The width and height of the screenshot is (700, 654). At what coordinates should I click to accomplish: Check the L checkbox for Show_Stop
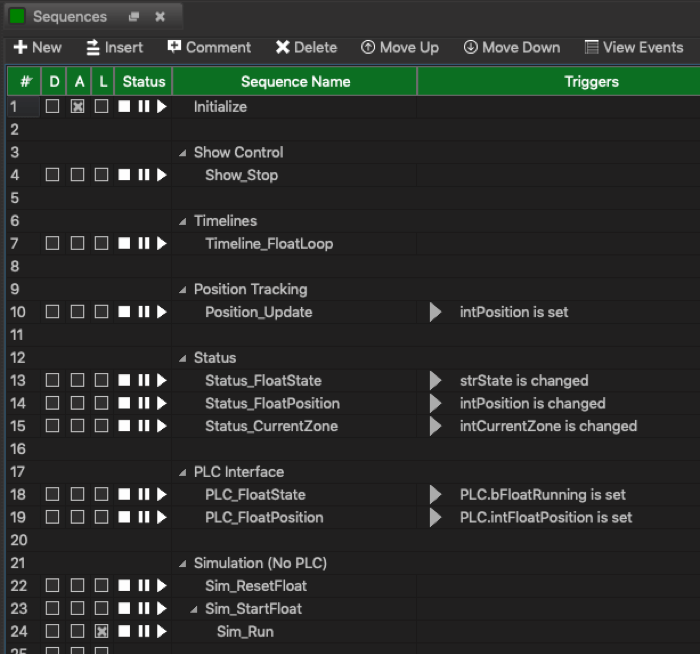(x=101, y=175)
